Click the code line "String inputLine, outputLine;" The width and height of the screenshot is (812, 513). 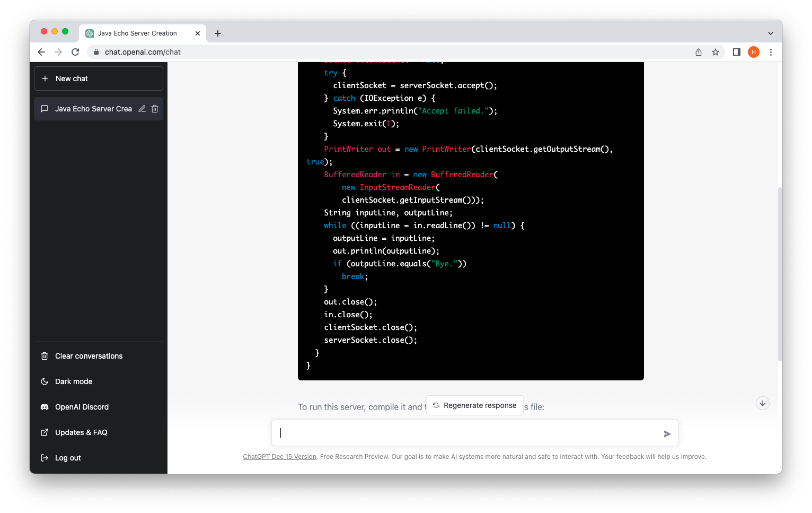coord(389,213)
